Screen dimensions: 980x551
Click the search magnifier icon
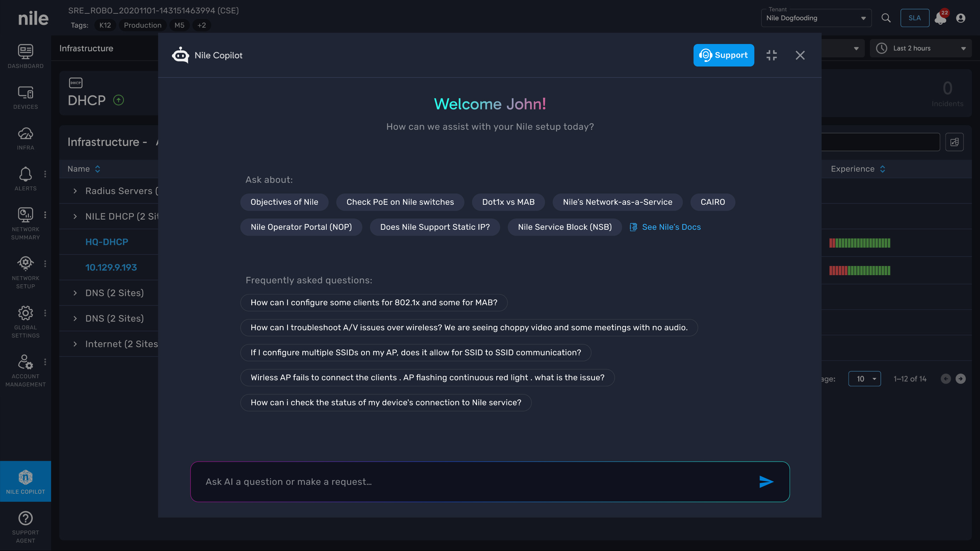pos(886,18)
